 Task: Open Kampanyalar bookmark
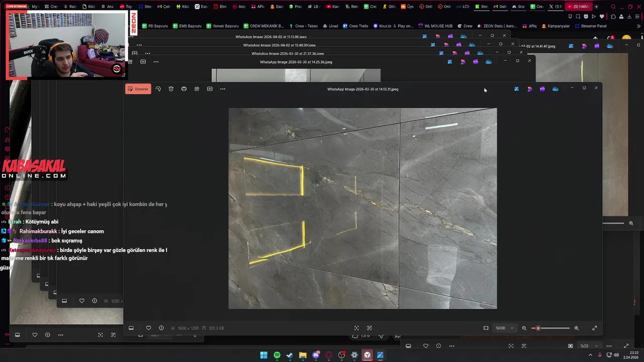555,26
